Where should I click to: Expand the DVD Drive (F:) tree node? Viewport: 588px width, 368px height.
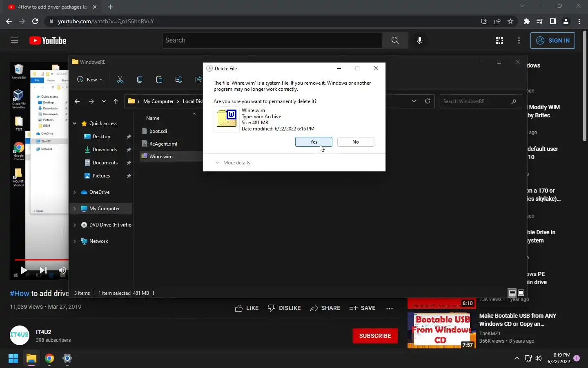(x=74, y=225)
